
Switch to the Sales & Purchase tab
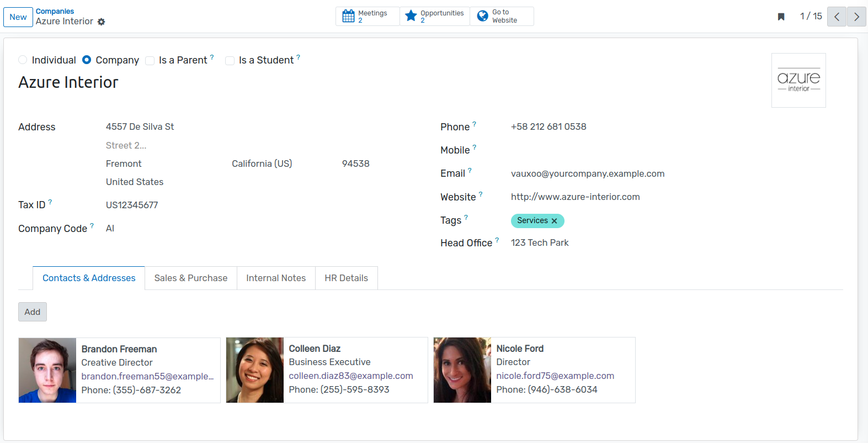coord(191,278)
